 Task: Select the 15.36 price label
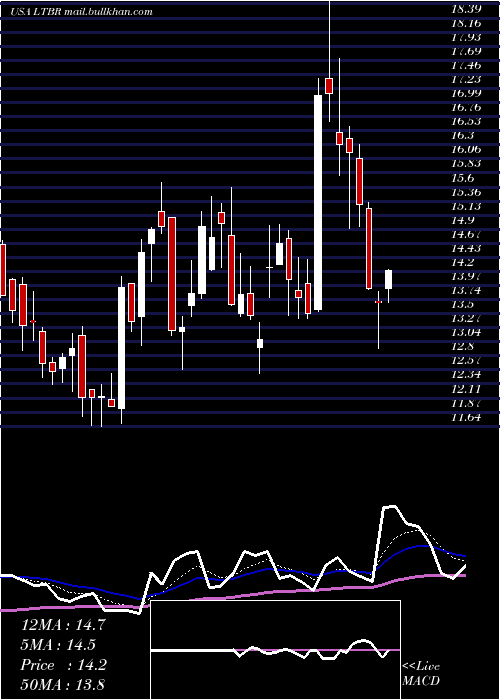(x=466, y=192)
